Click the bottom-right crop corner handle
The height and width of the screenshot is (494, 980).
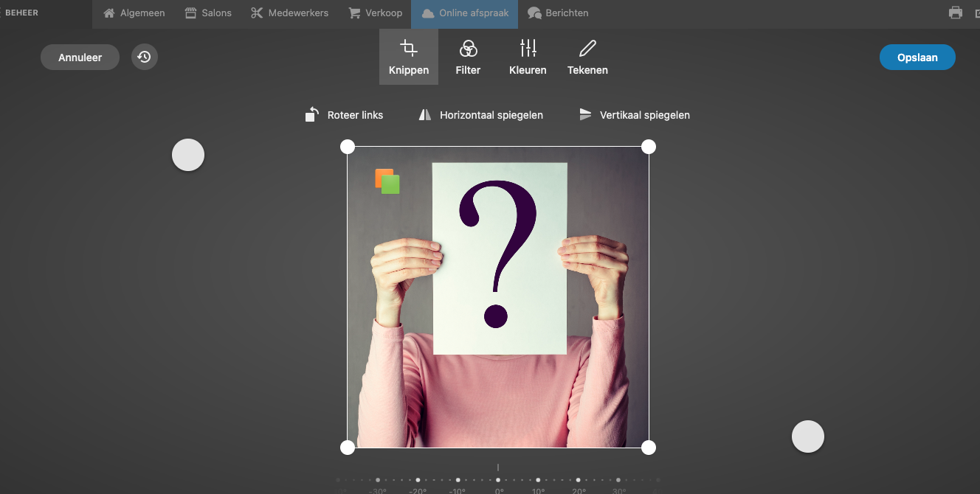click(x=649, y=448)
